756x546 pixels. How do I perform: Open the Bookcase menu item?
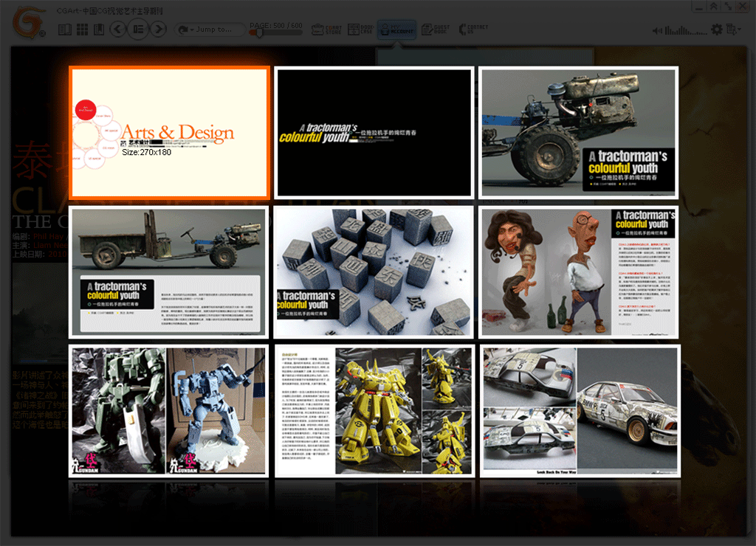(x=360, y=30)
